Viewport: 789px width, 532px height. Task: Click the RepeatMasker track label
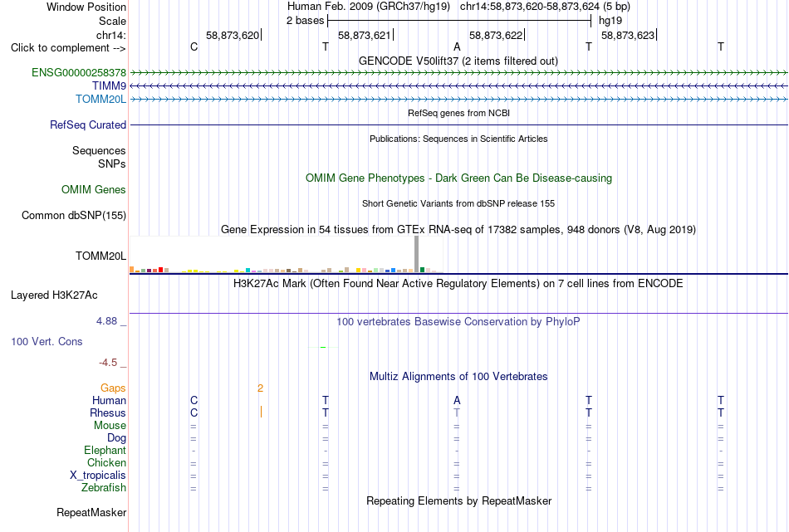tap(91, 513)
